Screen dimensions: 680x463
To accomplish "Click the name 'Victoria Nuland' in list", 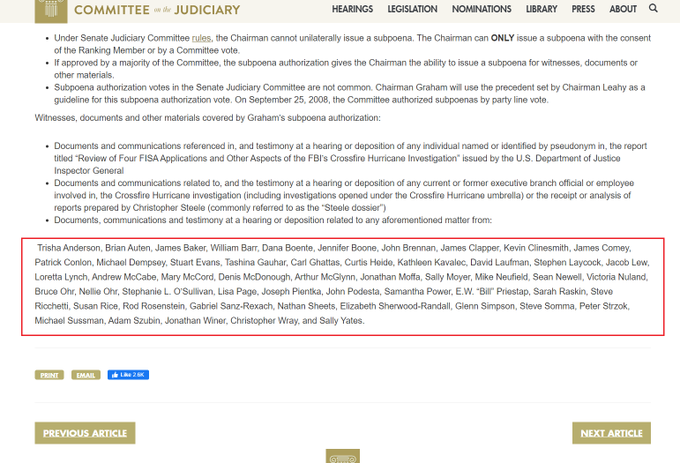I will coord(616,277).
